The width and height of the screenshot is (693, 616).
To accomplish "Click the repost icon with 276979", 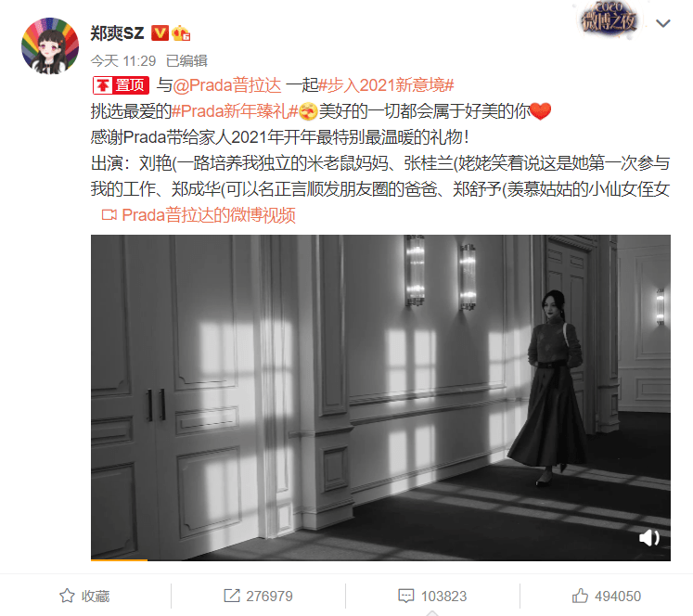I will (x=258, y=597).
